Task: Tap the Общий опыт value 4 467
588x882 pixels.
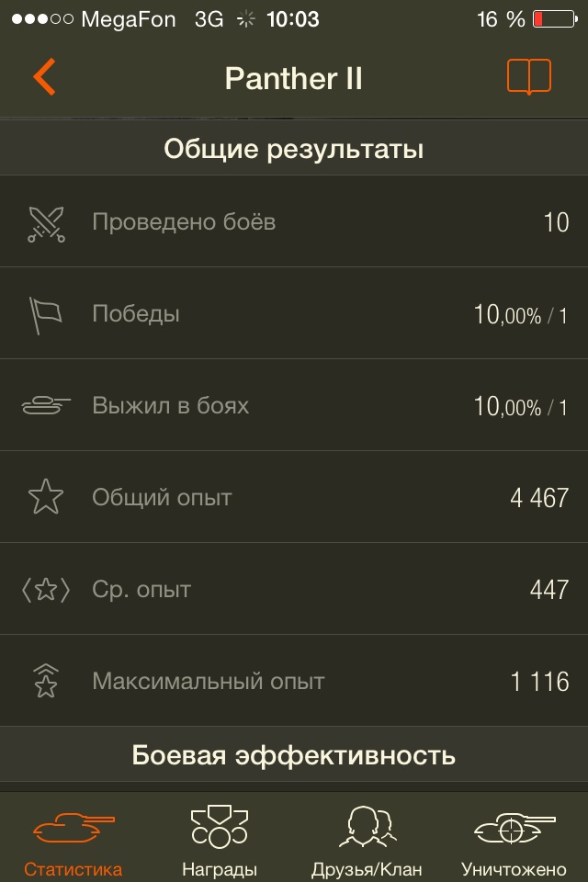Action: (x=539, y=499)
